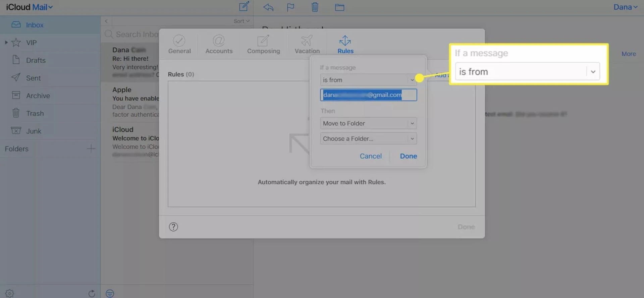
Task: Click Done at bottom of preferences dialog
Action: coord(466,227)
